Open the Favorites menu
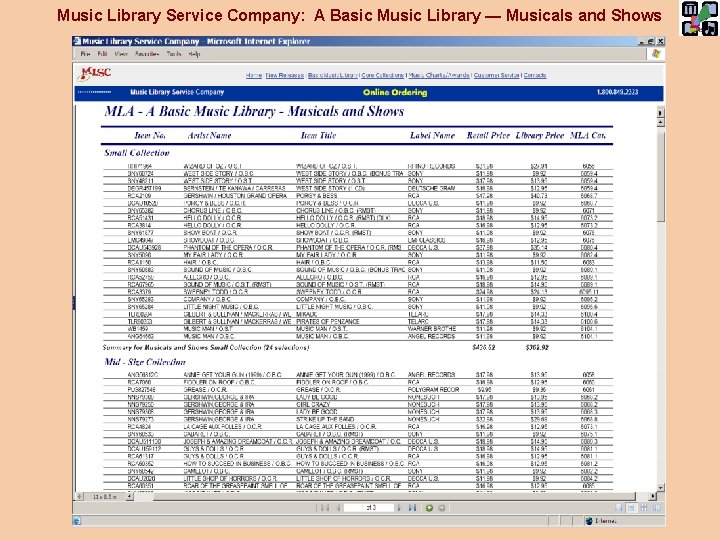This screenshot has width=720, height=540. tap(147, 54)
